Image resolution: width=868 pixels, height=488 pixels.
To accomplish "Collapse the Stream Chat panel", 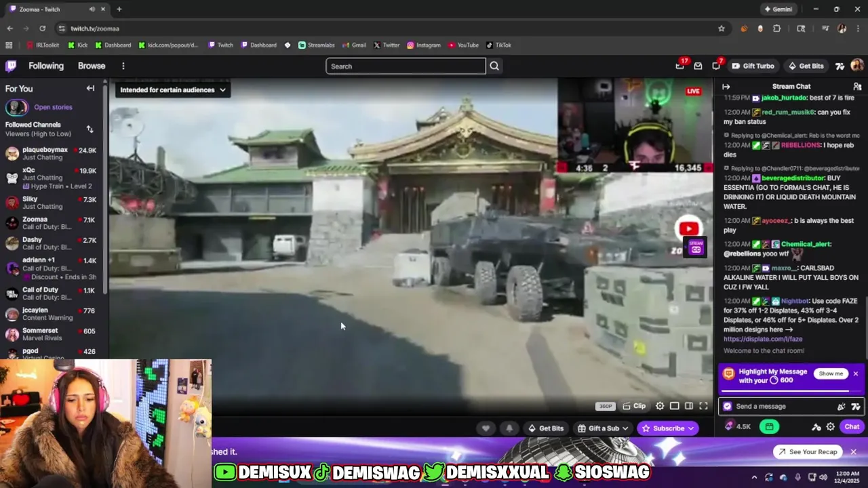I will coord(726,86).
